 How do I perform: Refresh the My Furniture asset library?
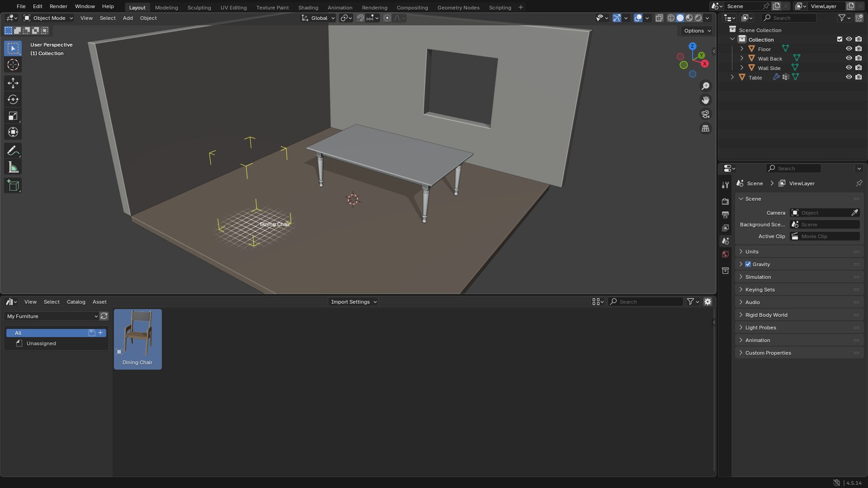pos(104,316)
